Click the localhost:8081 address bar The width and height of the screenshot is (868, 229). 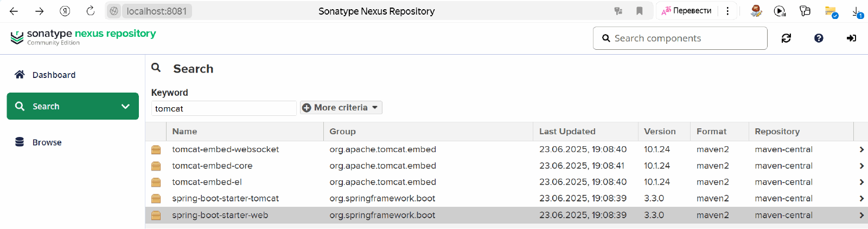(x=157, y=11)
